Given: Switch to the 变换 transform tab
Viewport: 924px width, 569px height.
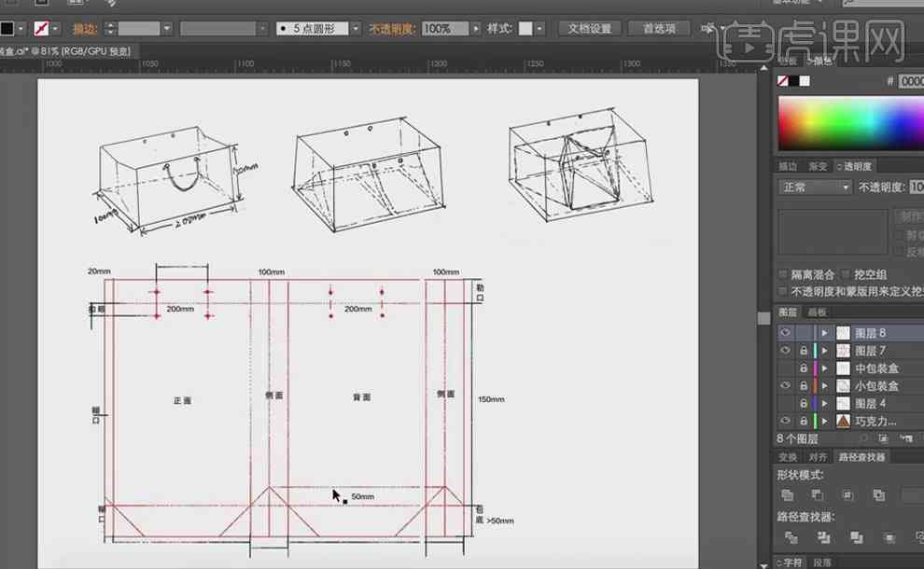Looking at the screenshot, I should pyautogui.click(x=788, y=457).
